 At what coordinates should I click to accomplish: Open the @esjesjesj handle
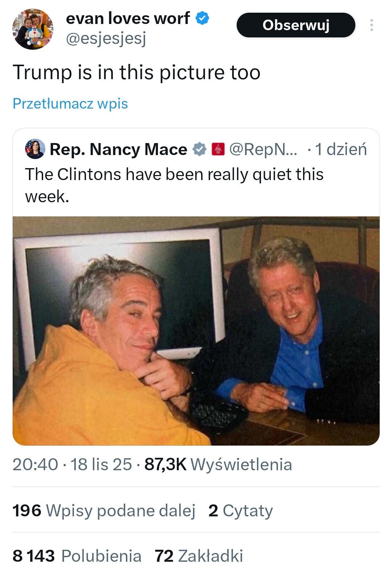(x=106, y=39)
